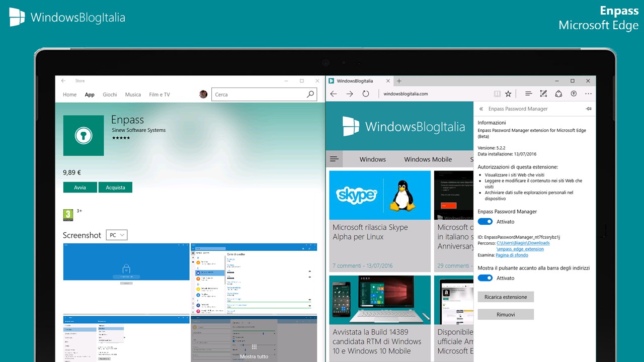Open article Microsoft rilascia Skype Alpha per Linux
The width and height of the screenshot is (644, 362).
[370, 232]
